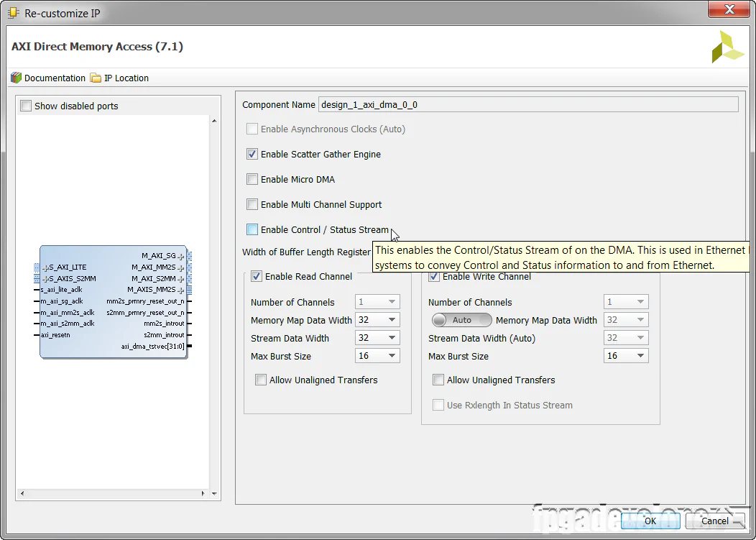Click the IP Location folder icon
The height and width of the screenshot is (540, 756).
[96, 78]
